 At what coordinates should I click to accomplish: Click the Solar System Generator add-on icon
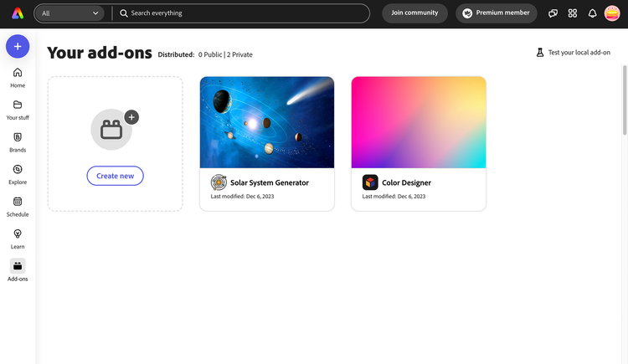click(x=219, y=182)
